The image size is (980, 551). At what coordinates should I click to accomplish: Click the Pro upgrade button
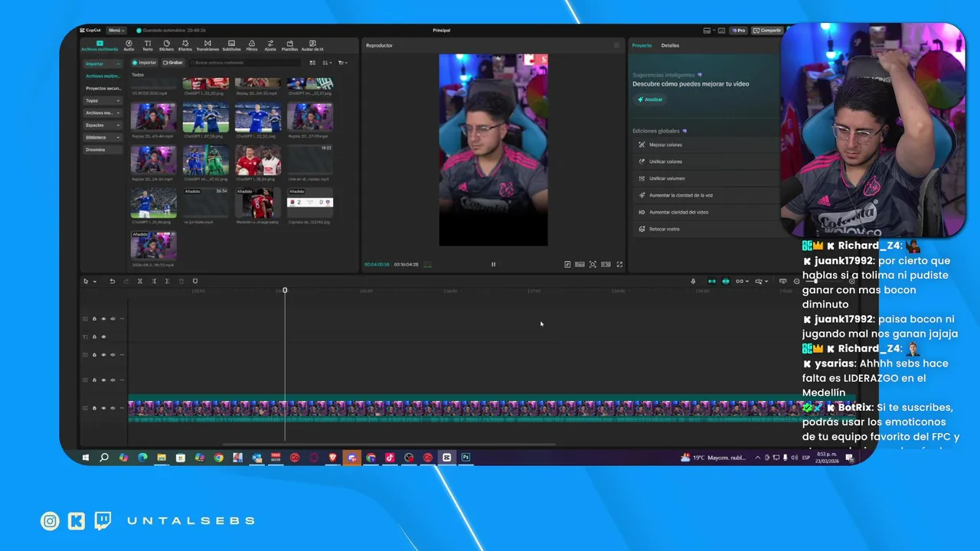point(739,31)
